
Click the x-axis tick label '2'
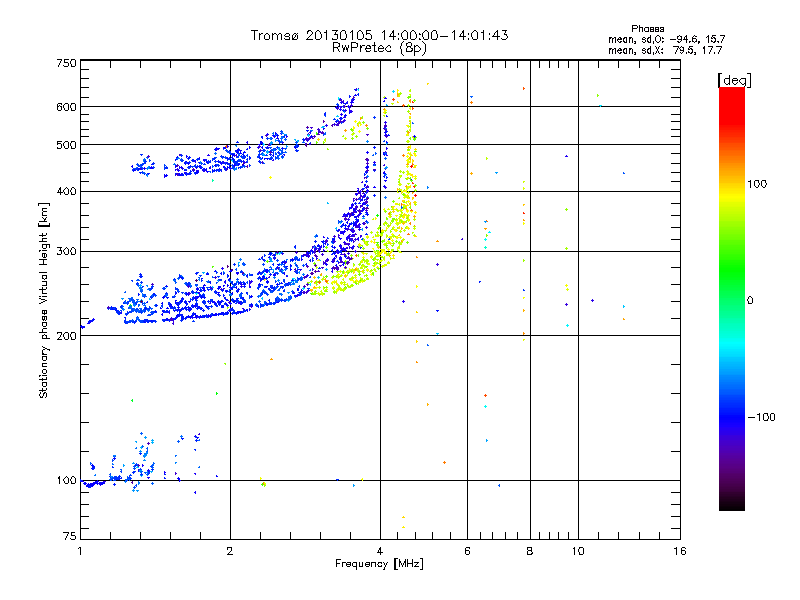[230, 551]
